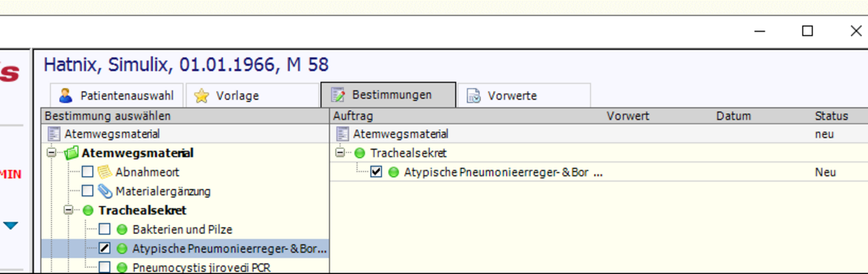Click green dot of Atypische Pneumonieerreger in left tree
The width and height of the screenshot is (868, 274).
pos(122,249)
